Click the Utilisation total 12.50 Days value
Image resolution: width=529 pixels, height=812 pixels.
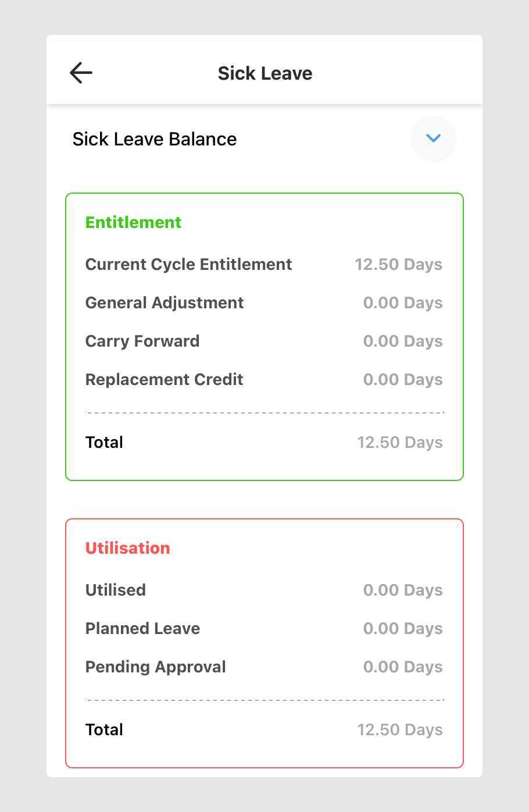(400, 729)
